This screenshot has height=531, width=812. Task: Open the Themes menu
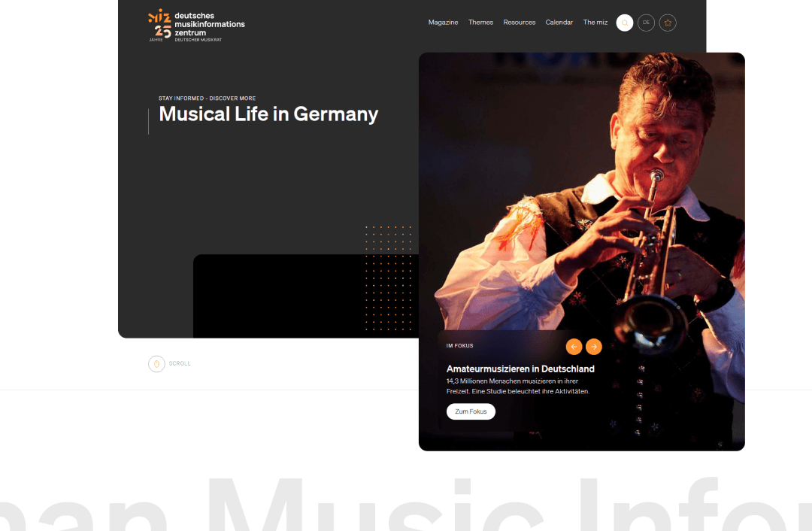click(x=480, y=23)
